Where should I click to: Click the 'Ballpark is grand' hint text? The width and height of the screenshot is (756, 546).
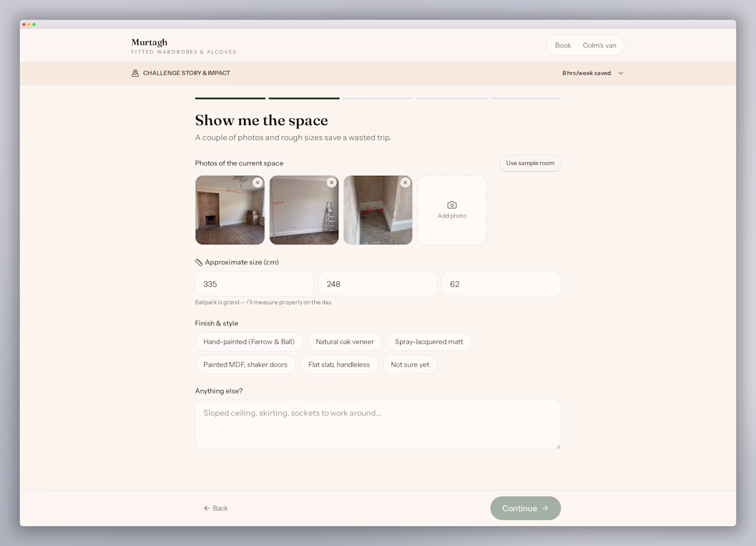(264, 303)
